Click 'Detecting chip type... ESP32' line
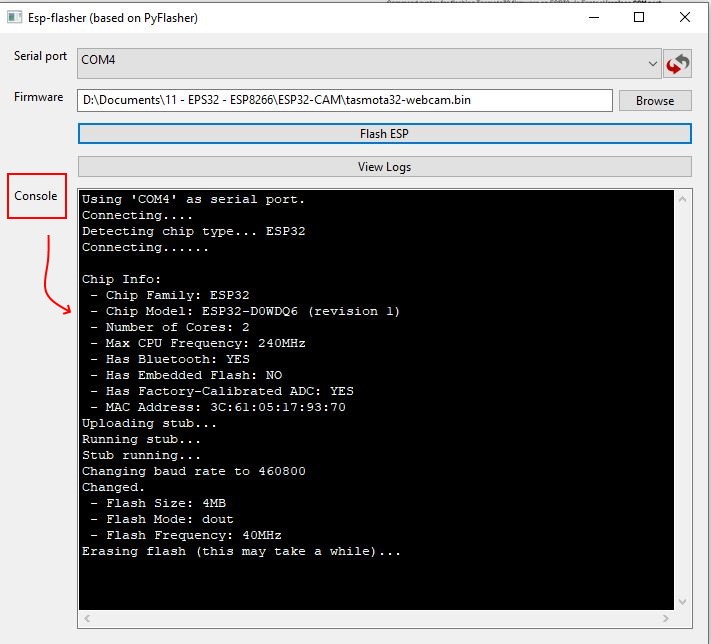This screenshot has height=644, width=711. click(194, 231)
